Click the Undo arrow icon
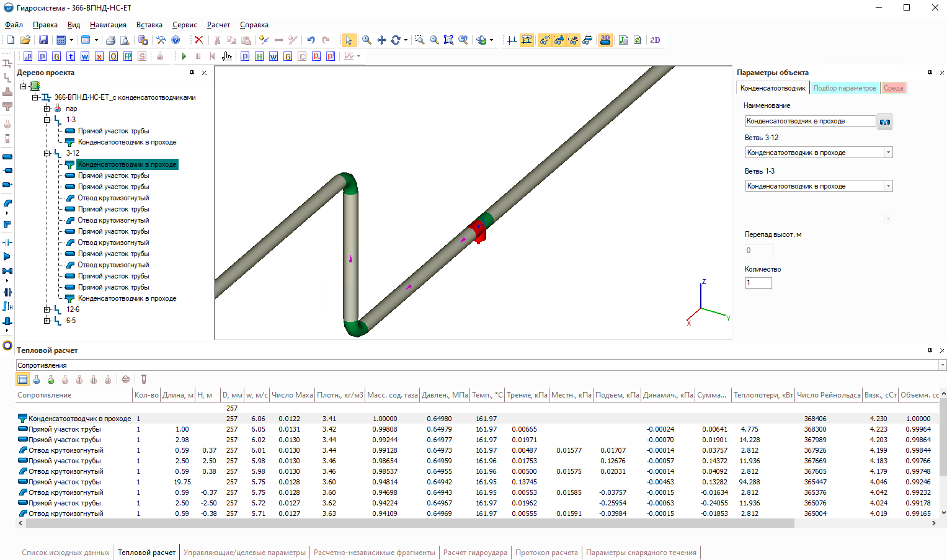The image size is (947, 560). click(x=311, y=40)
